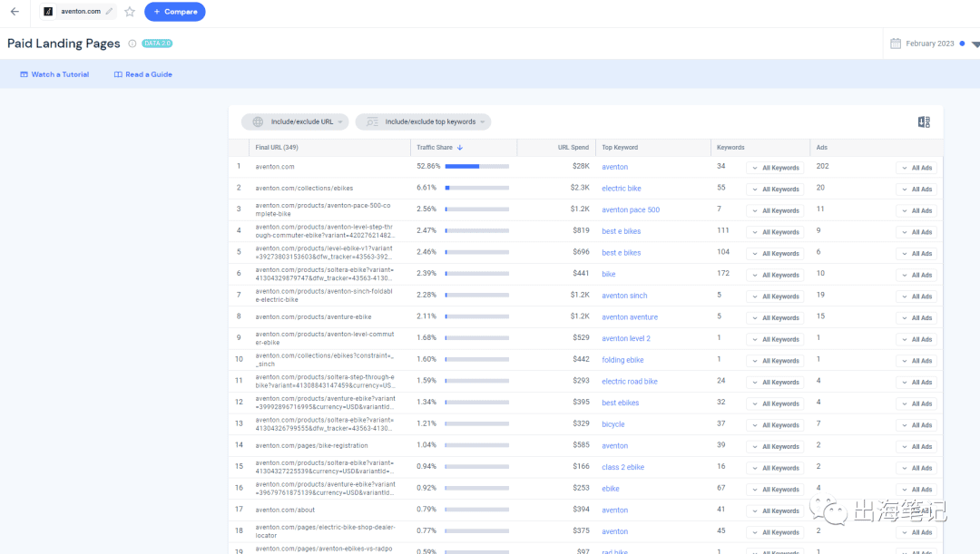Open table column settings icon

coord(924,121)
